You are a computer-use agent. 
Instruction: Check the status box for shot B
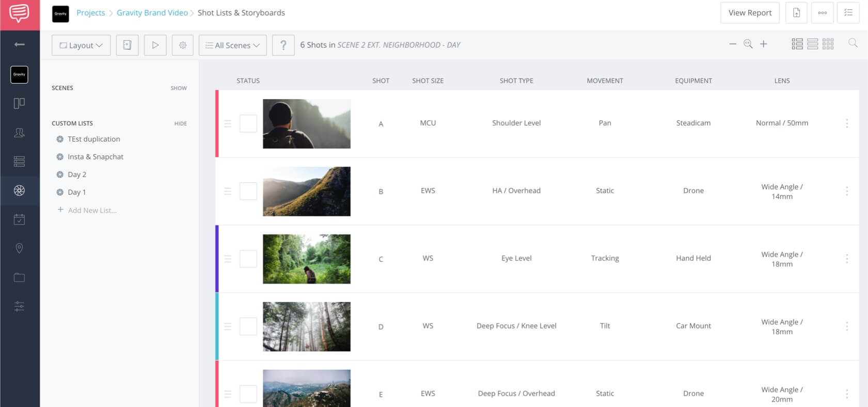pos(248,192)
